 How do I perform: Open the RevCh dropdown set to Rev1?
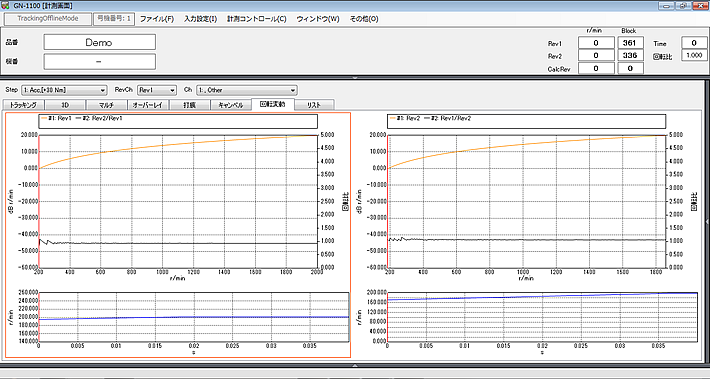[x=157, y=90]
